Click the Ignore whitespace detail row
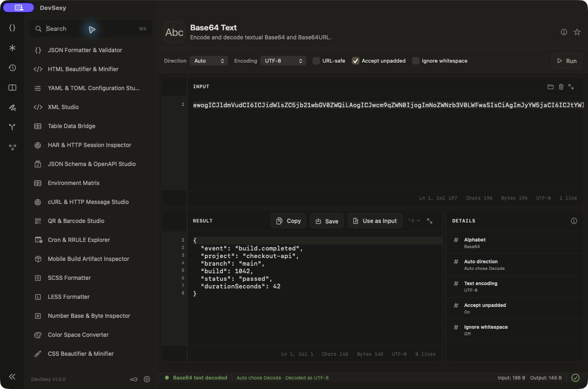 click(x=514, y=330)
